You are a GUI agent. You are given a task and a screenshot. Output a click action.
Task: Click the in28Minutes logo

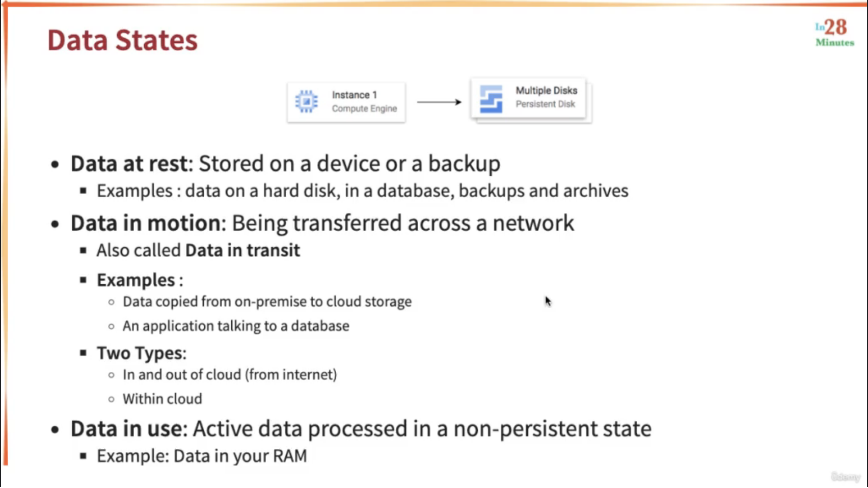click(834, 33)
